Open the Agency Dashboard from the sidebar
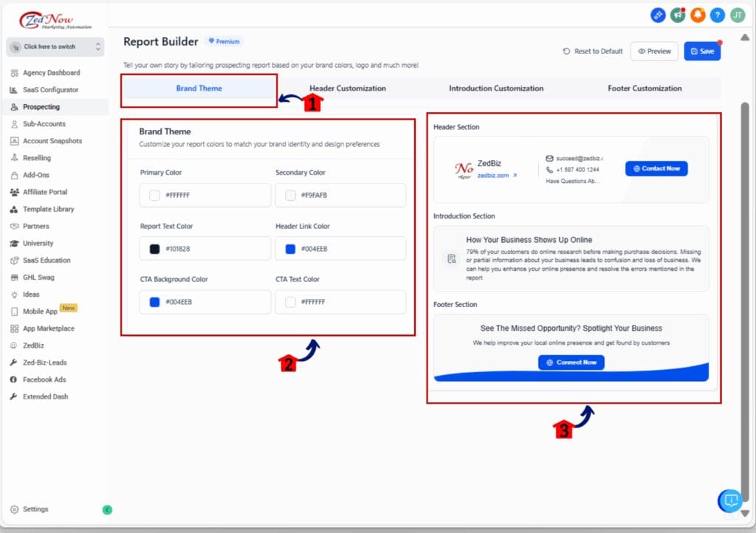 click(52, 72)
